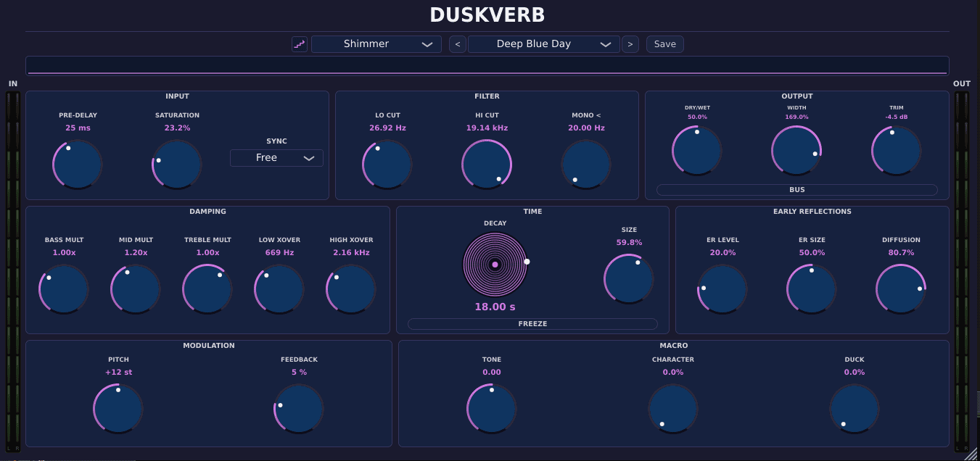The height and width of the screenshot is (461, 980).
Task: Go to the previous preset
Action: pos(458,44)
